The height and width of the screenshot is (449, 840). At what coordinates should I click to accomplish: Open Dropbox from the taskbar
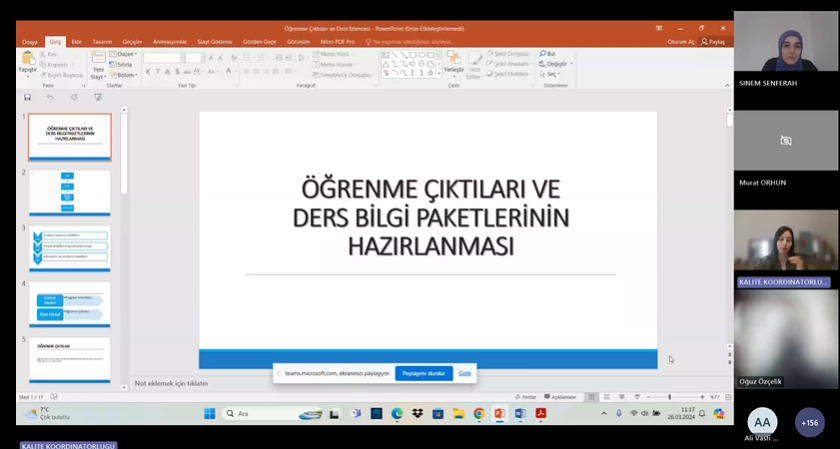[x=417, y=413]
